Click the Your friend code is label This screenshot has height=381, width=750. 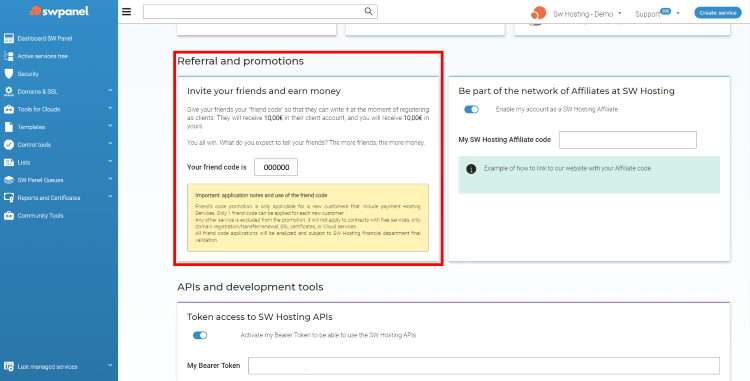coord(217,167)
